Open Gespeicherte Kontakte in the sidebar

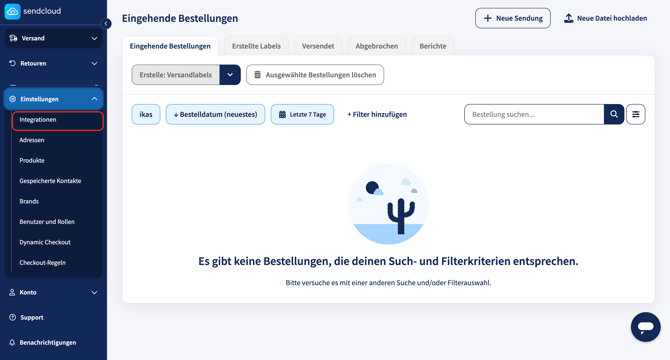50,181
